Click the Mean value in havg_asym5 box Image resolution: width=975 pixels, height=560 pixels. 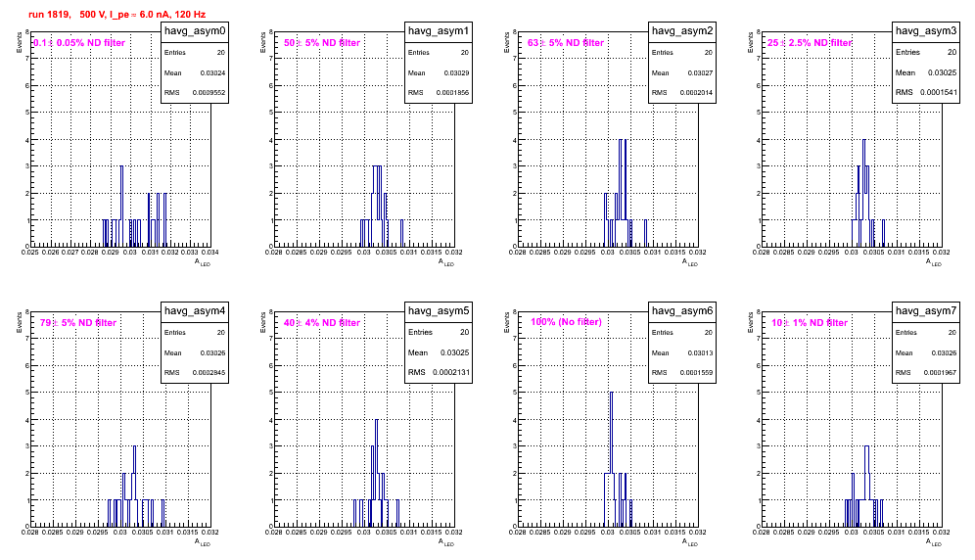(x=454, y=352)
